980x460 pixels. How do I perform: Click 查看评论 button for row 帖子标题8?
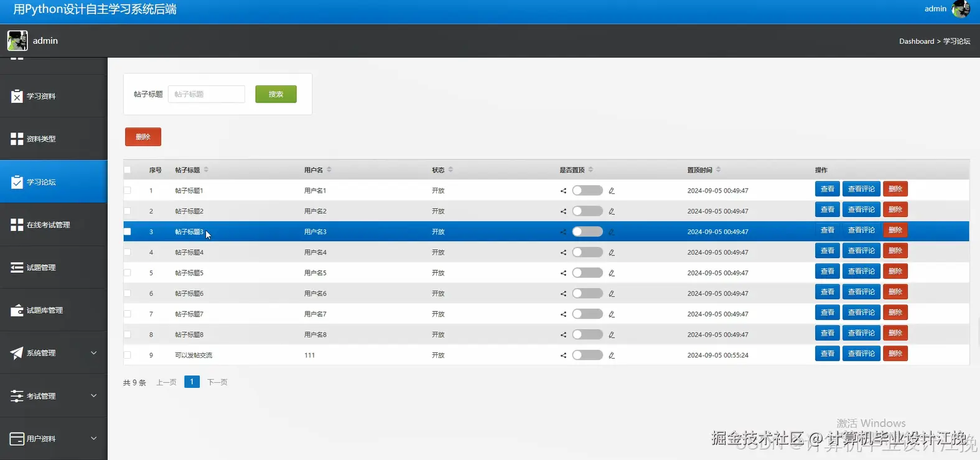pyautogui.click(x=861, y=333)
